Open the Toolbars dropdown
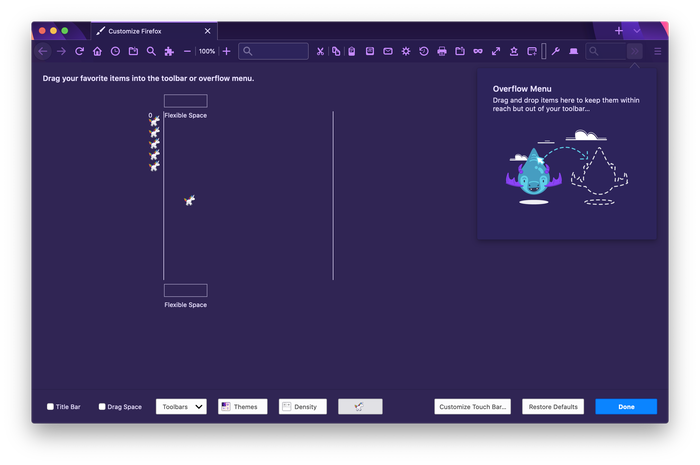 pyautogui.click(x=181, y=407)
